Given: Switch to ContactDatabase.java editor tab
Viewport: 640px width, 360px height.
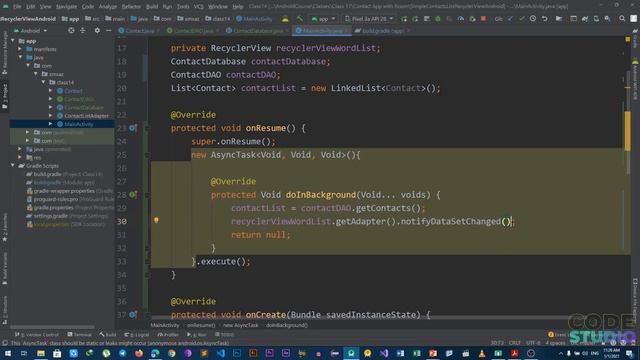Looking at the screenshot, I should point(257,31).
